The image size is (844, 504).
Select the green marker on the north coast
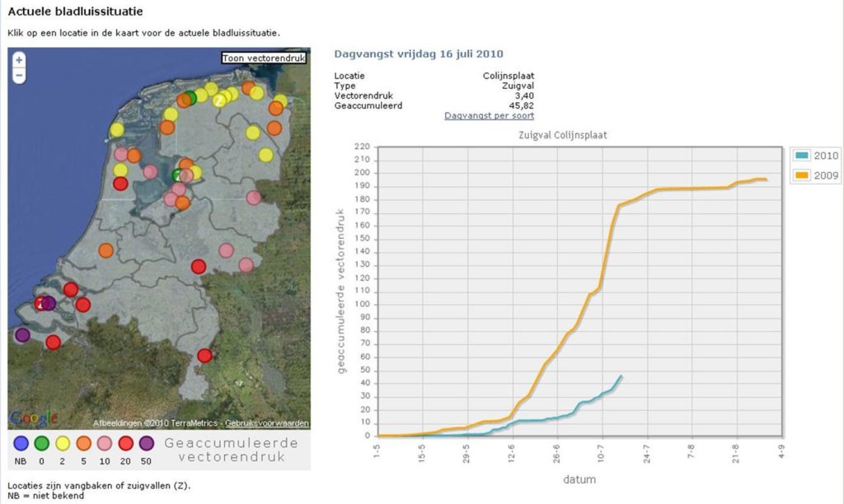click(x=190, y=98)
